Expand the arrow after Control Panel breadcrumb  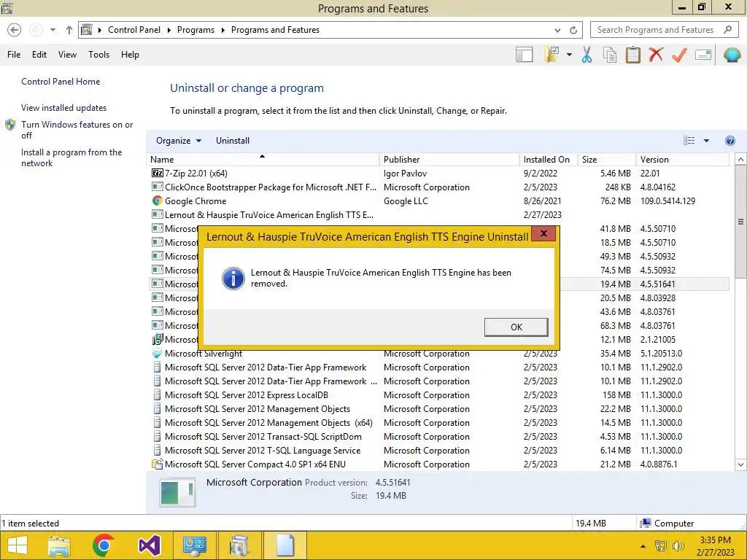click(x=169, y=30)
